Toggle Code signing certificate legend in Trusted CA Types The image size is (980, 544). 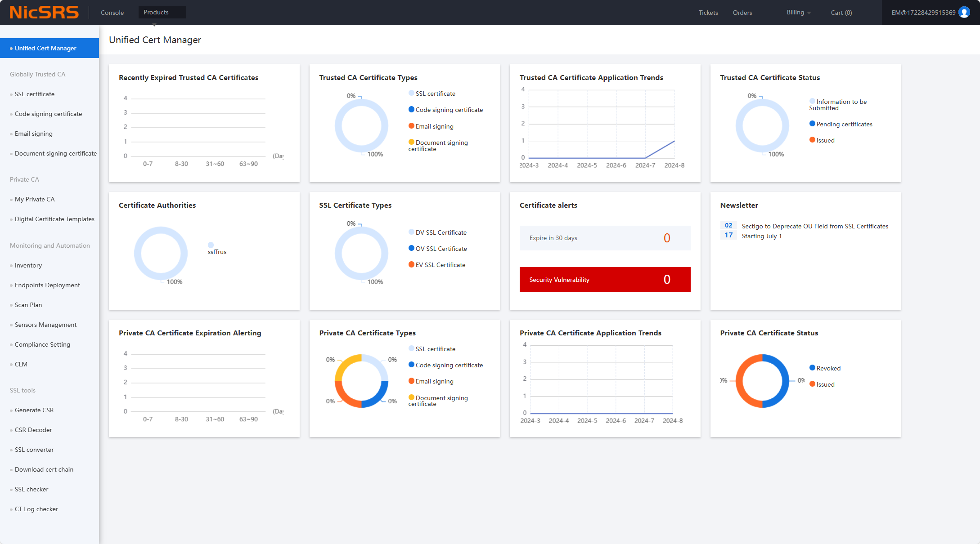[445, 110]
